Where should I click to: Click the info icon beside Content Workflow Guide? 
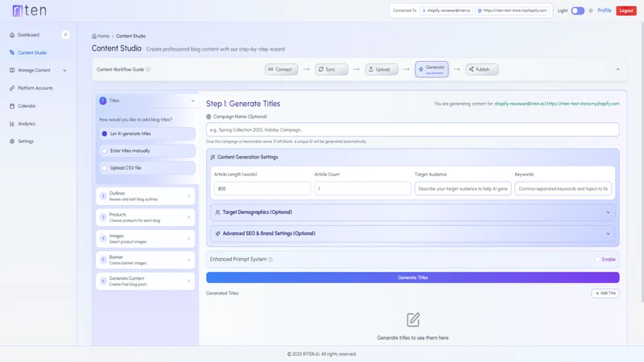148,69
